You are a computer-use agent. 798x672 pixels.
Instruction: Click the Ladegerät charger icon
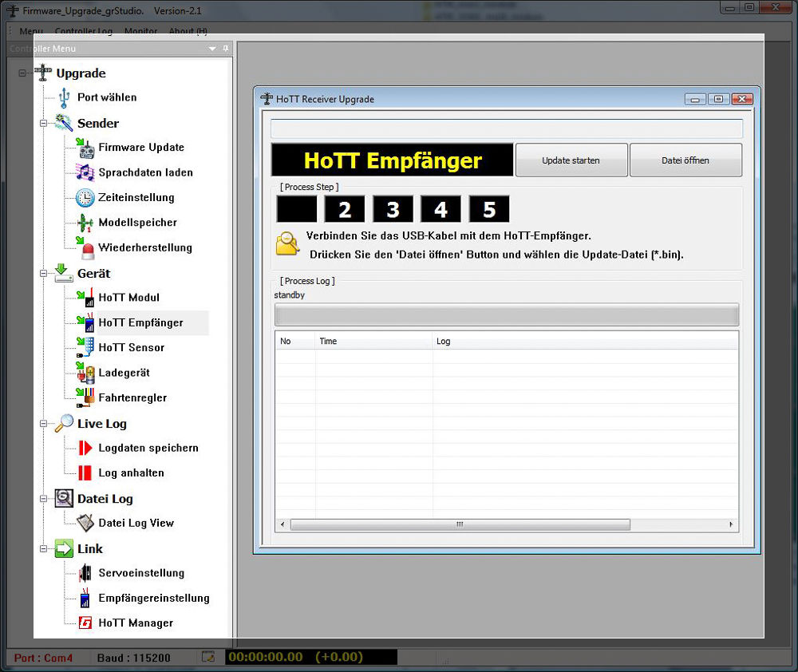click(x=85, y=373)
